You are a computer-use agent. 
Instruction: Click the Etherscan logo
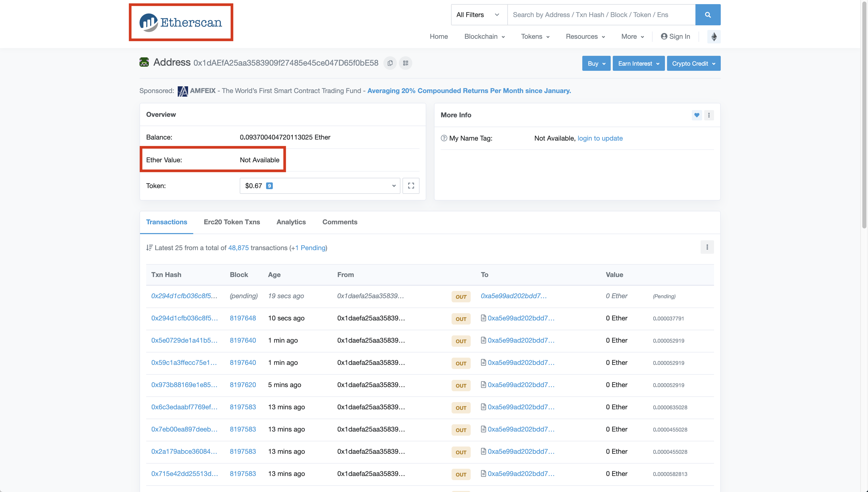coord(181,23)
